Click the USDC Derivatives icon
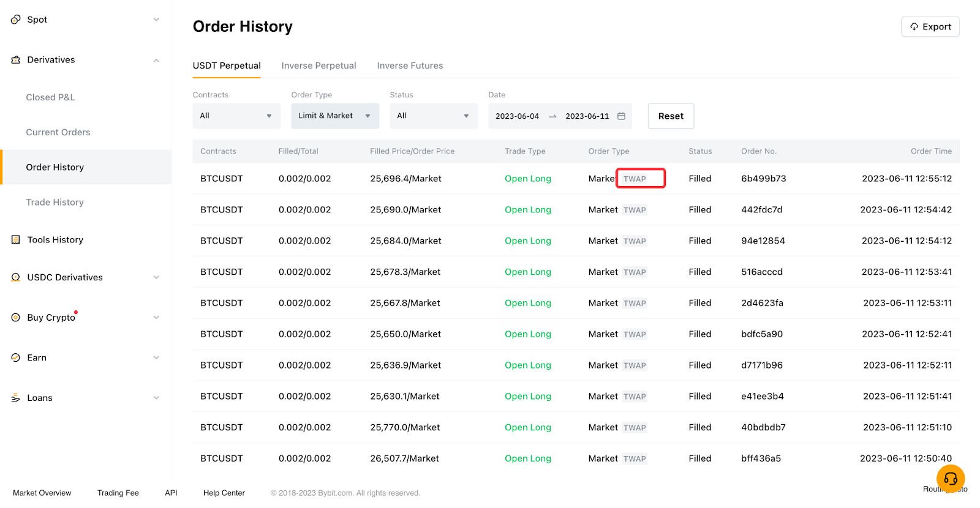This screenshot has height=508, width=980. 16,277
